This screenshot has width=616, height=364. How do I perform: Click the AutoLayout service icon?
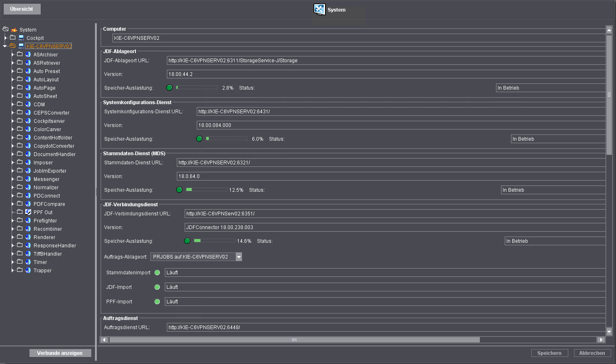[x=28, y=79]
